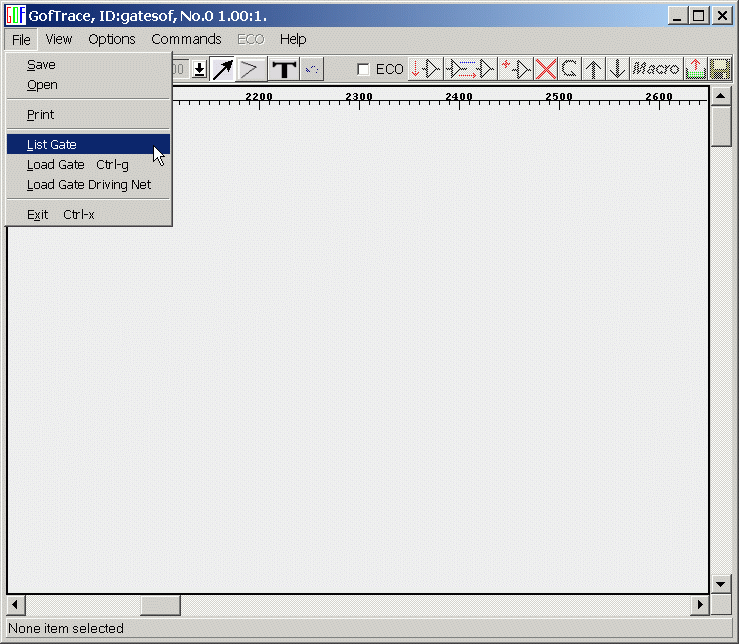
Task: Click the vertical scrollbar down arrow
Action: coord(720,584)
